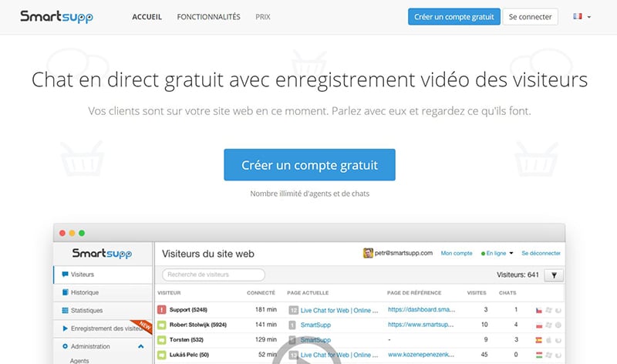This screenshot has width=617, height=364.
Task: Click the play arrow icon beside Enregistrement
Action: pyautogui.click(x=66, y=329)
